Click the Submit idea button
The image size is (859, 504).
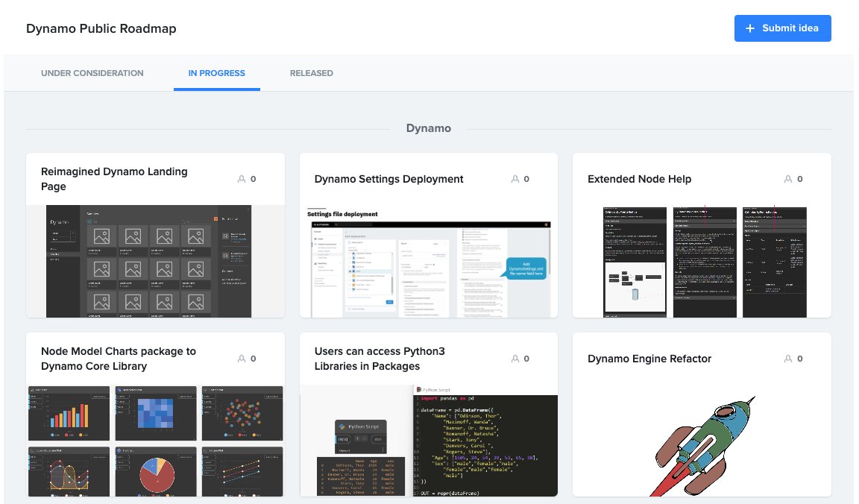(x=782, y=28)
